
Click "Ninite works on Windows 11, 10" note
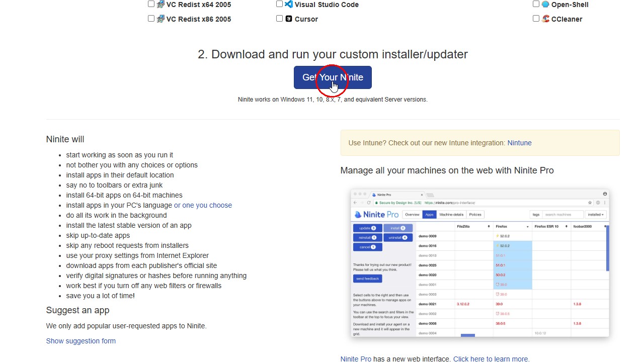[333, 100]
